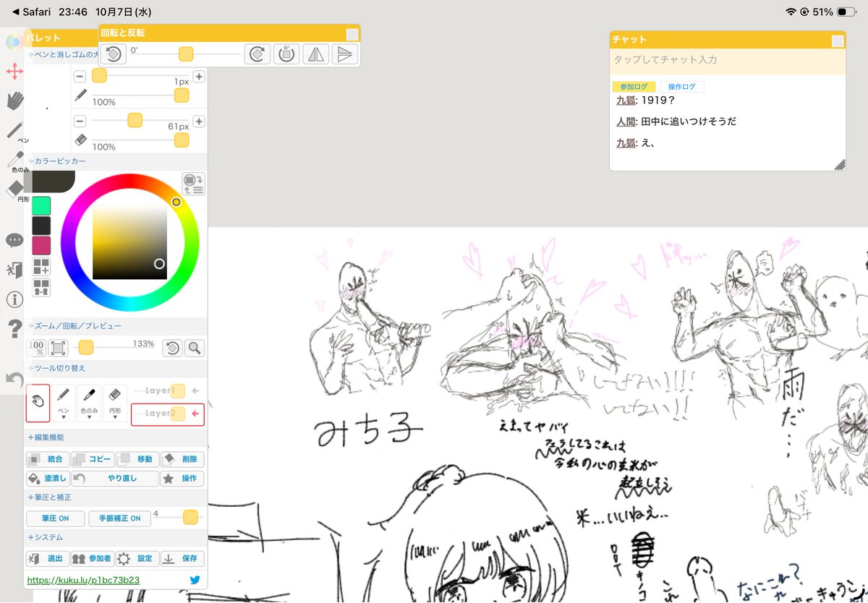Click the 削除 delete button
Viewport: 868px width, 603px height.
tap(182, 459)
